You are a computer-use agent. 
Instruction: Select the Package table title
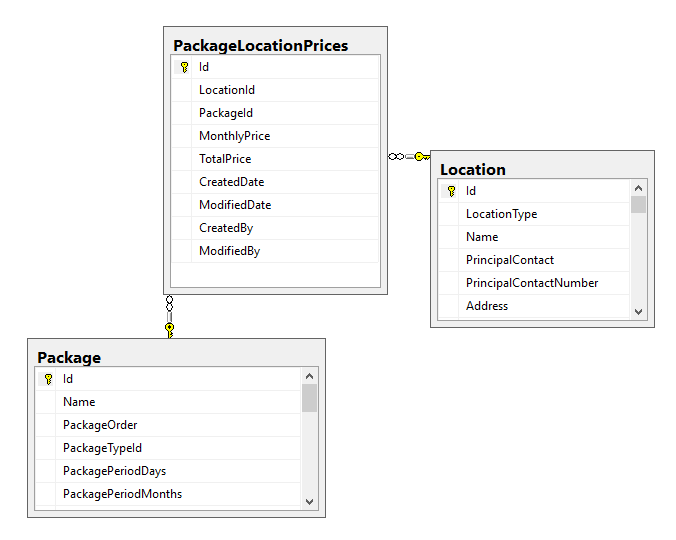pos(69,358)
